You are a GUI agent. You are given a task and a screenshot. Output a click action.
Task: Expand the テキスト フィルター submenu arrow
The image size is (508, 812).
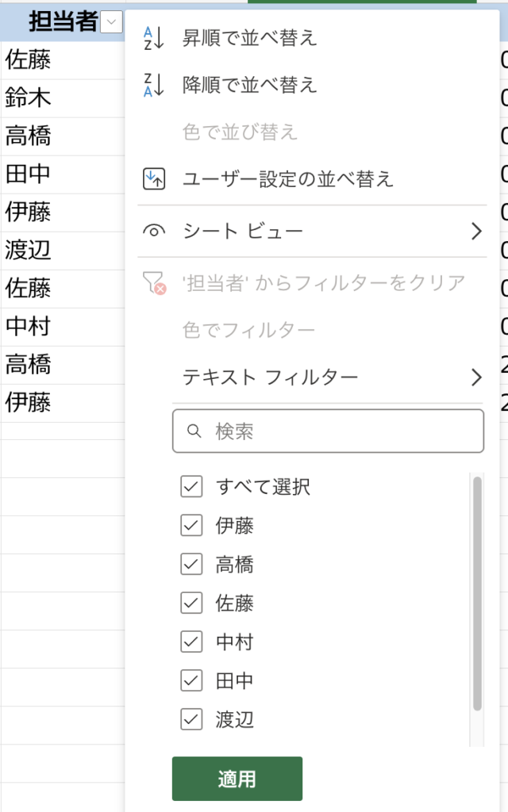point(476,377)
